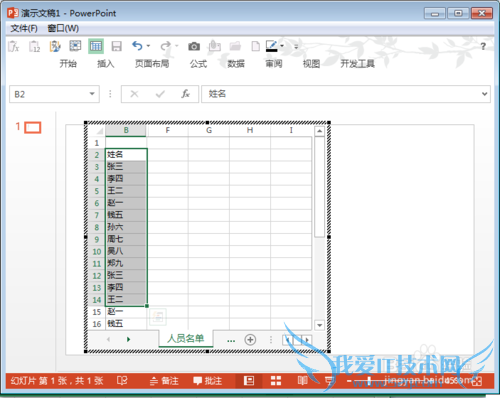Click the add new sheet plus icon
This screenshot has width=500, height=398.
tap(250, 339)
